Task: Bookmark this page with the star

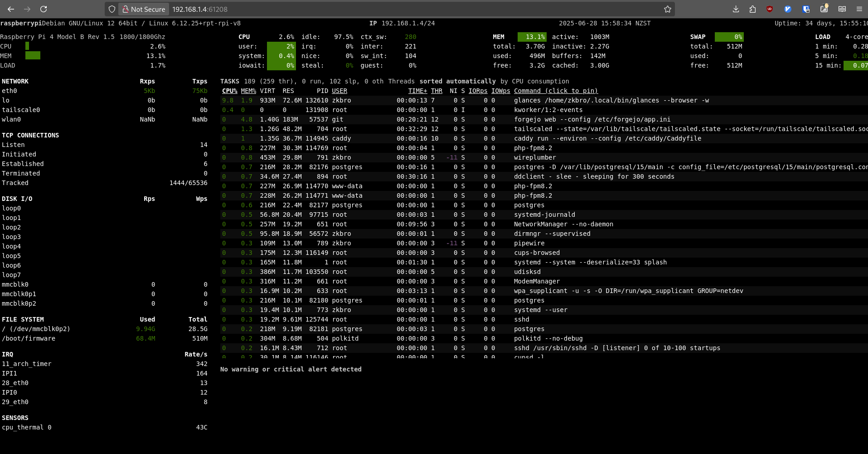Action: [667, 9]
